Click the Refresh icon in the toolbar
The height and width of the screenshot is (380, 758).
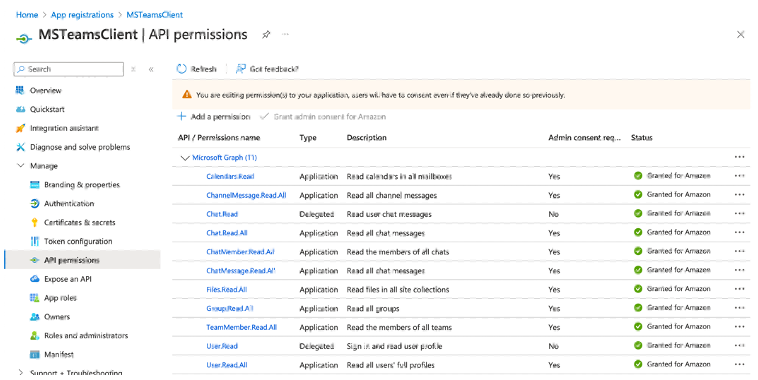click(182, 69)
